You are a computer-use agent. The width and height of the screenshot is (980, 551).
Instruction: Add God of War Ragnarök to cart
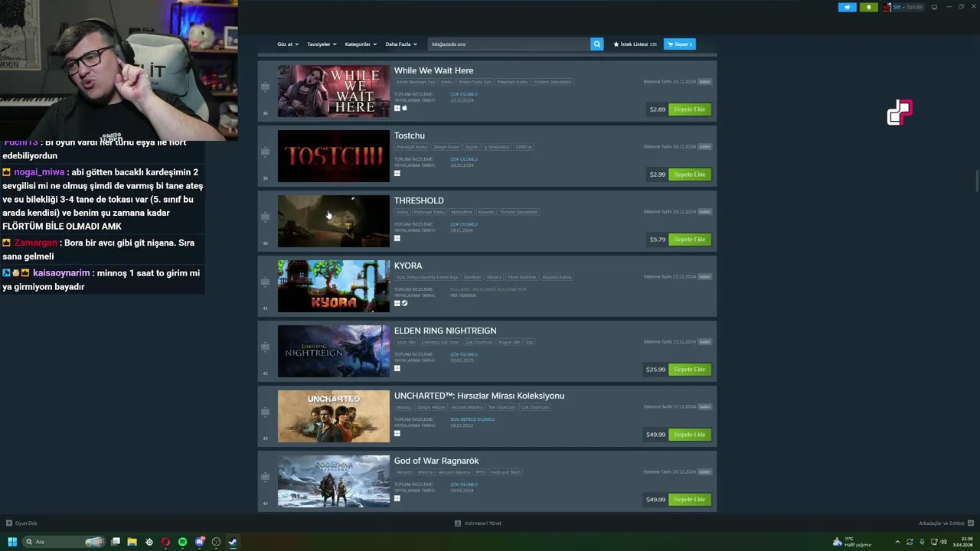point(690,500)
